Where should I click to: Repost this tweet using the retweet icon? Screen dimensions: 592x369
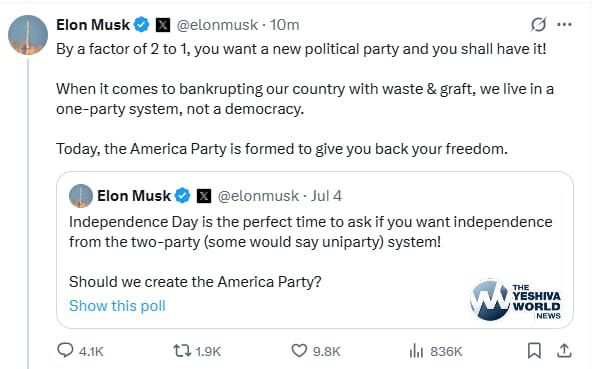pyautogui.click(x=182, y=351)
